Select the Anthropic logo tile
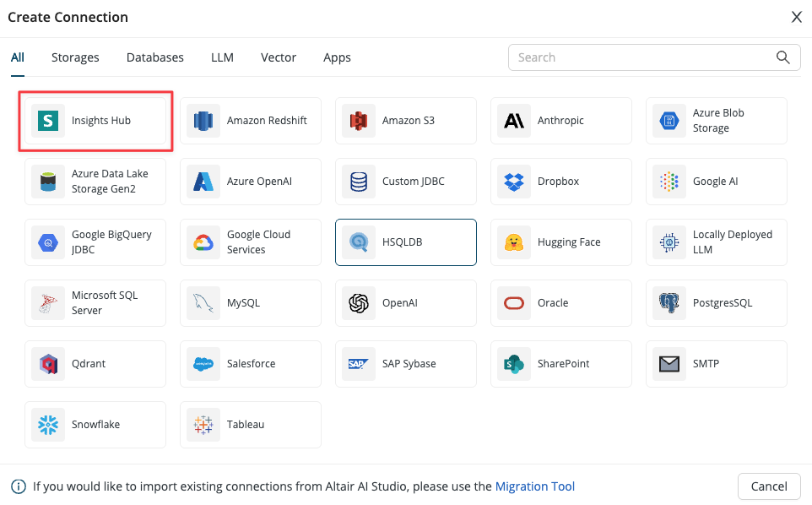 click(x=513, y=121)
